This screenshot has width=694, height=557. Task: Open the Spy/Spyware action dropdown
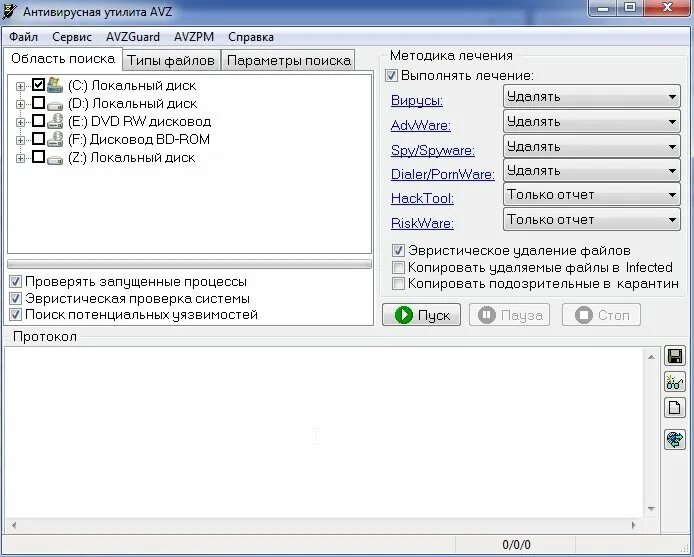pyautogui.click(x=592, y=147)
